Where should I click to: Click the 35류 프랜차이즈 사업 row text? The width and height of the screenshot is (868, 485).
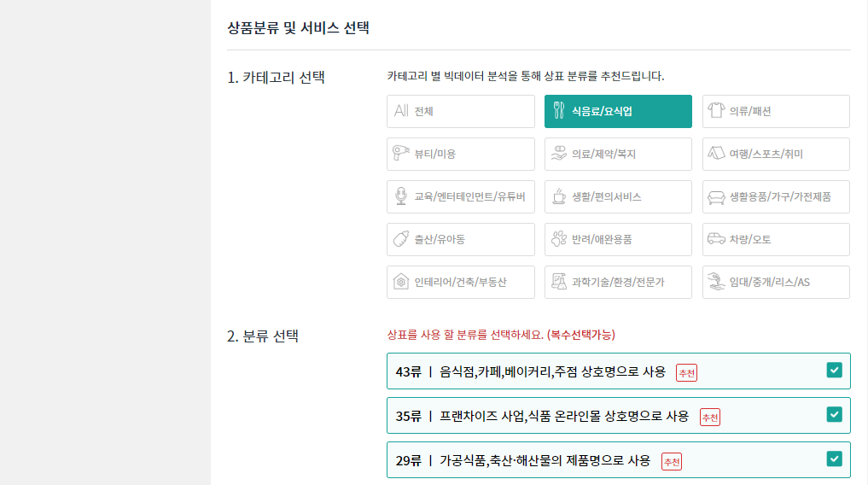(542, 416)
